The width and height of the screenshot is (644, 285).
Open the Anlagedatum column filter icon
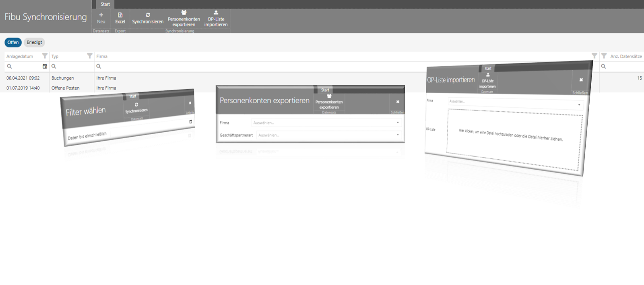(45, 56)
